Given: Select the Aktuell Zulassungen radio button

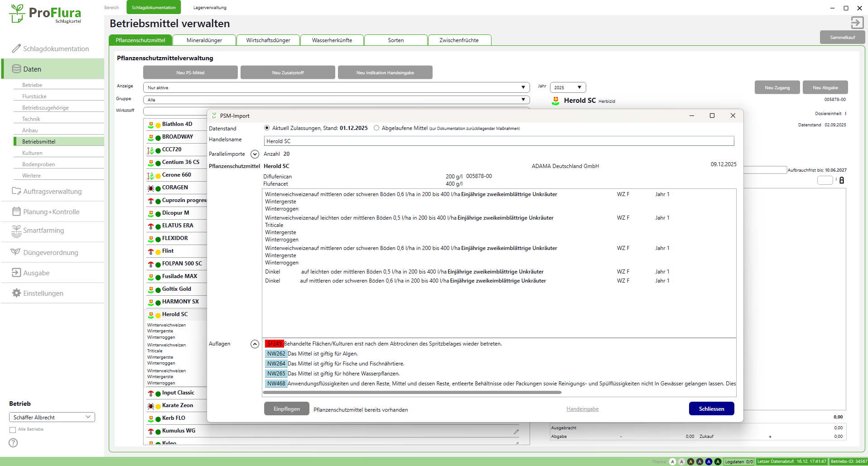Looking at the screenshot, I should 267,128.
